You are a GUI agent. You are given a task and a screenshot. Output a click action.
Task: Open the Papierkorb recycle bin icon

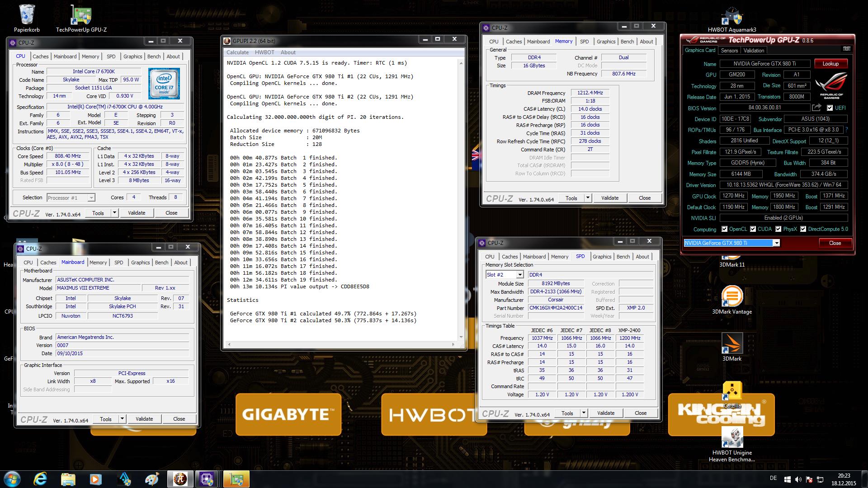(27, 18)
